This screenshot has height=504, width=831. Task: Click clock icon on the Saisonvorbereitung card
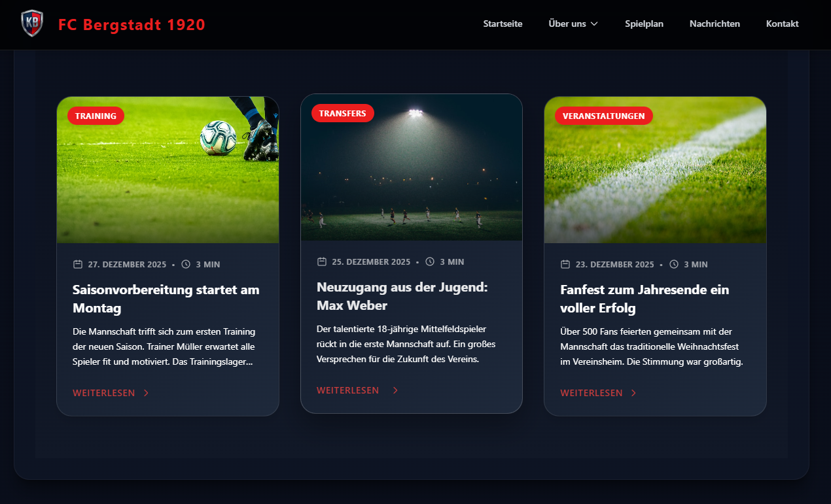[186, 264]
